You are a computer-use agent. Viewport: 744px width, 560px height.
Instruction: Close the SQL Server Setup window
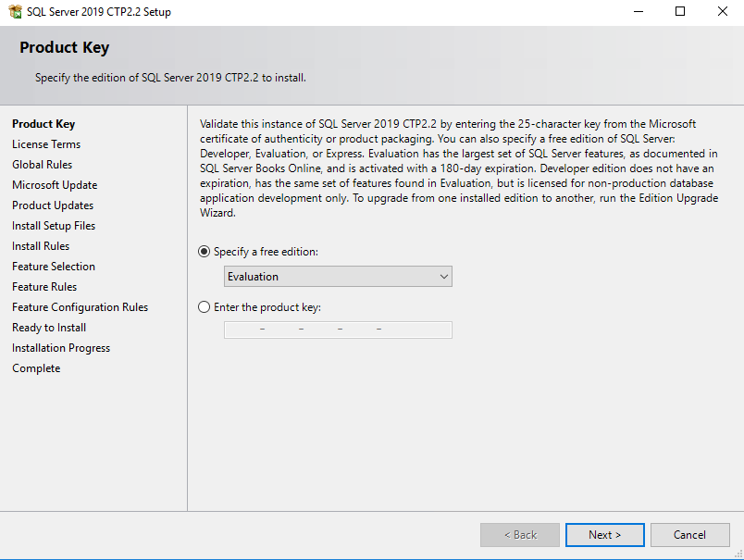pos(722,11)
